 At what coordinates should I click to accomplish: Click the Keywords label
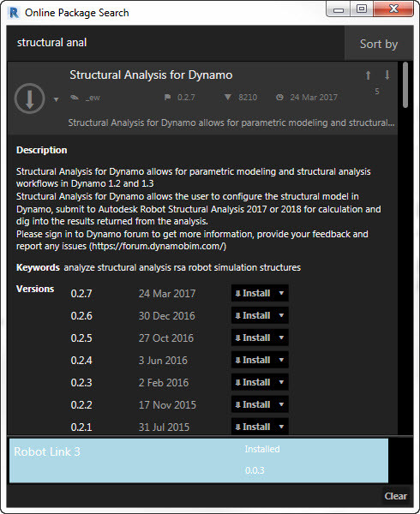[x=38, y=267]
